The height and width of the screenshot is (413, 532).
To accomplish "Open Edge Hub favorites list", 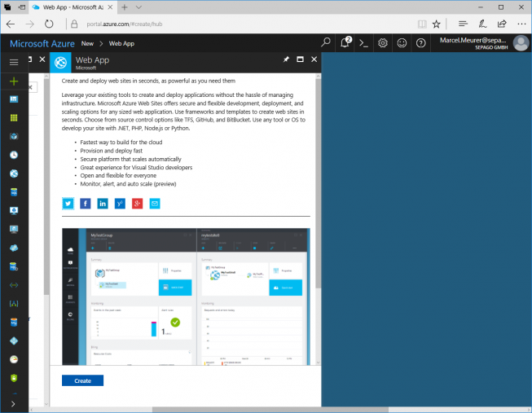I will pyautogui.click(x=463, y=24).
